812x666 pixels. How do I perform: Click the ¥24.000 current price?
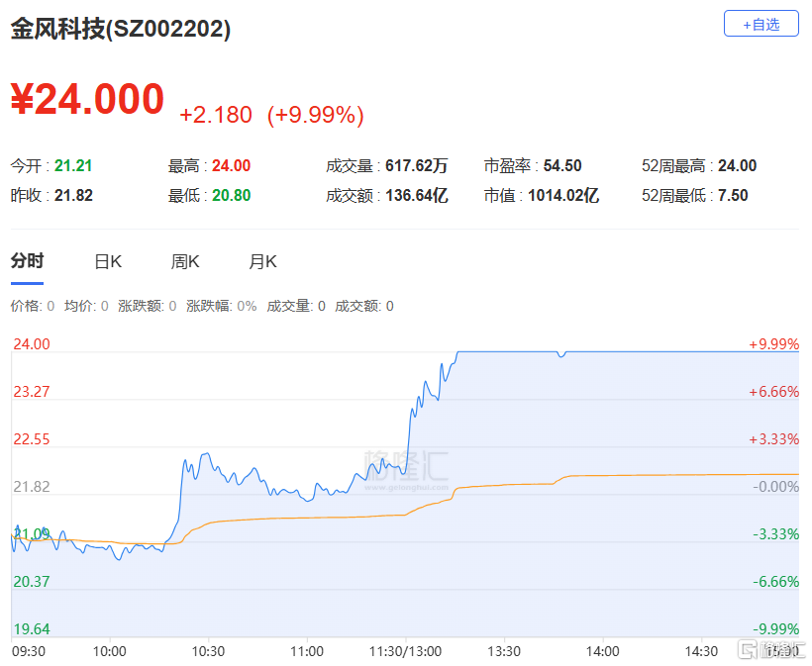click(x=87, y=99)
